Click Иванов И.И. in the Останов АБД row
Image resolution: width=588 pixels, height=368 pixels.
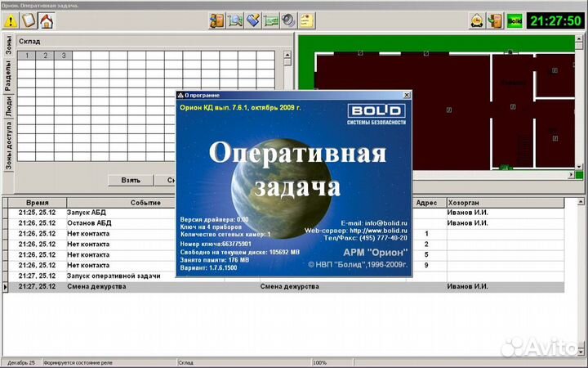(468, 223)
